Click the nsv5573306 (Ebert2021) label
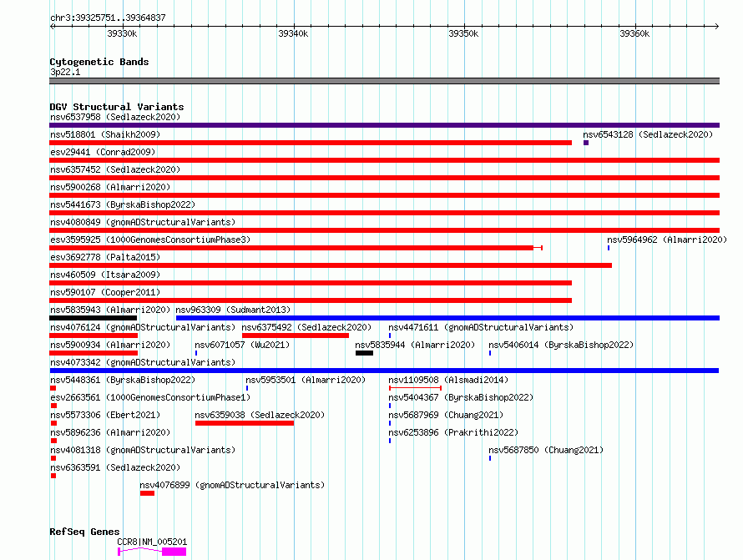The height and width of the screenshot is (560, 743). coord(105,415)
